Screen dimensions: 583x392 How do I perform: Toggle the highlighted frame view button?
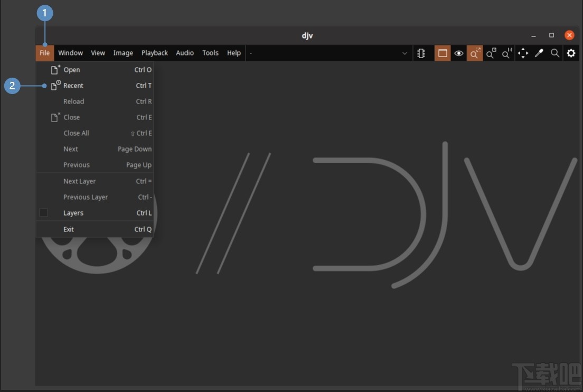pyautogui.click(x=443, y=53)
